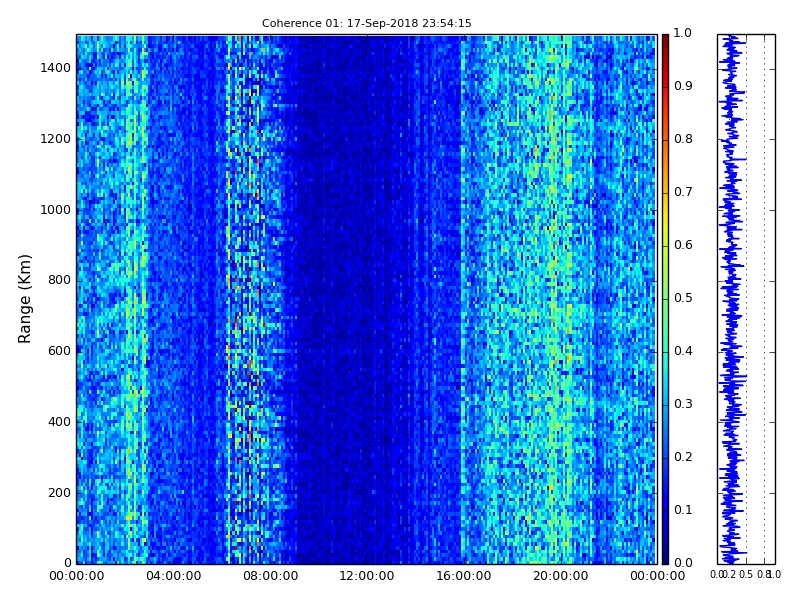
Task: Click the colorbar 0.7 label
Action: coord(683,192)
